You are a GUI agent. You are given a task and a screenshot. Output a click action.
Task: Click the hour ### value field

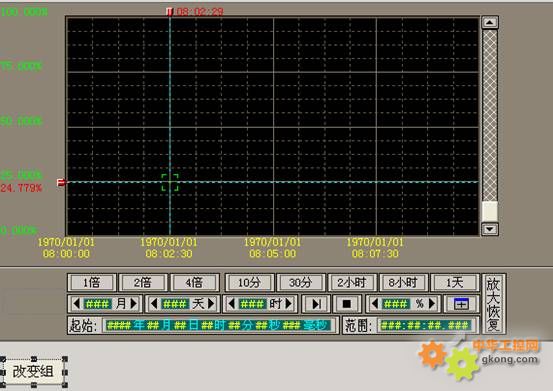pos(252,304)
